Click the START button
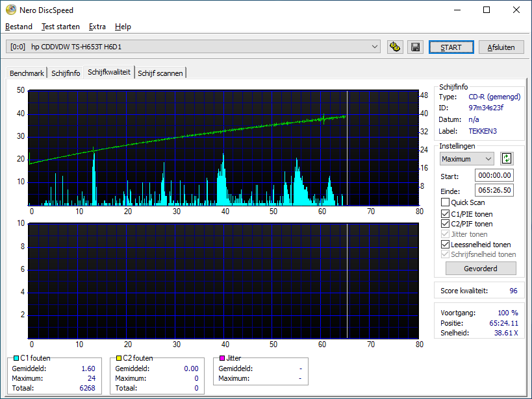The width and height of the screenshot is (532, 399). pos(451,47)
